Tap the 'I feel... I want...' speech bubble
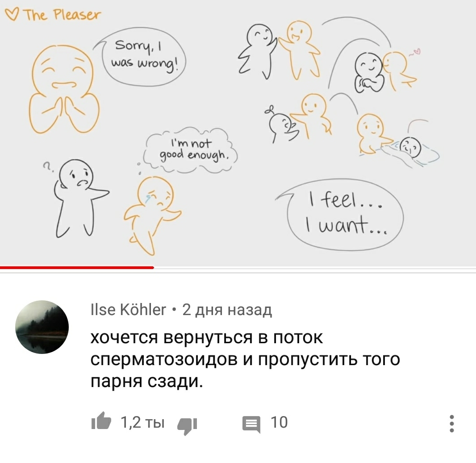476x463 pixels. [342, 215]
